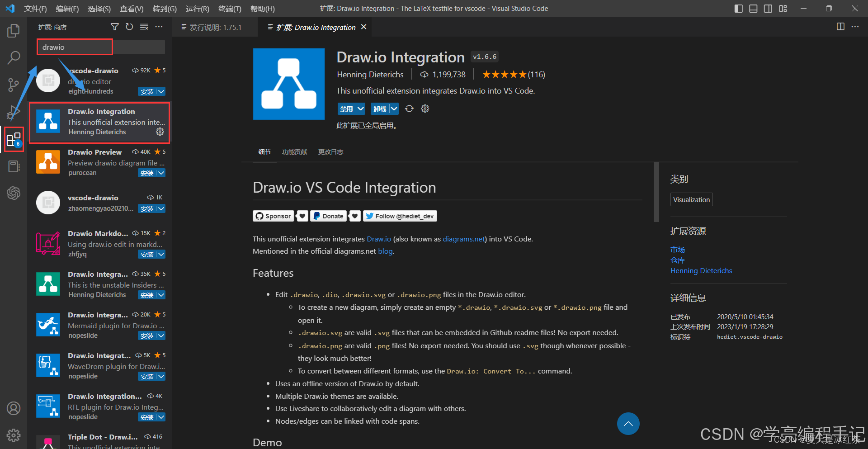Click Follow @hediet_dev badge
The width and height of the screenshot is (868, 449).
tap(400, 216)
